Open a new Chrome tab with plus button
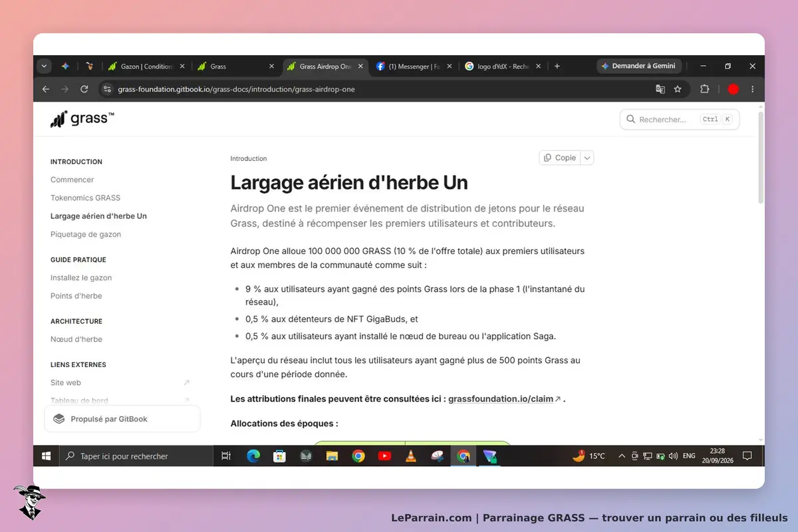Screen dimensions: 798x532 point(557,66)
